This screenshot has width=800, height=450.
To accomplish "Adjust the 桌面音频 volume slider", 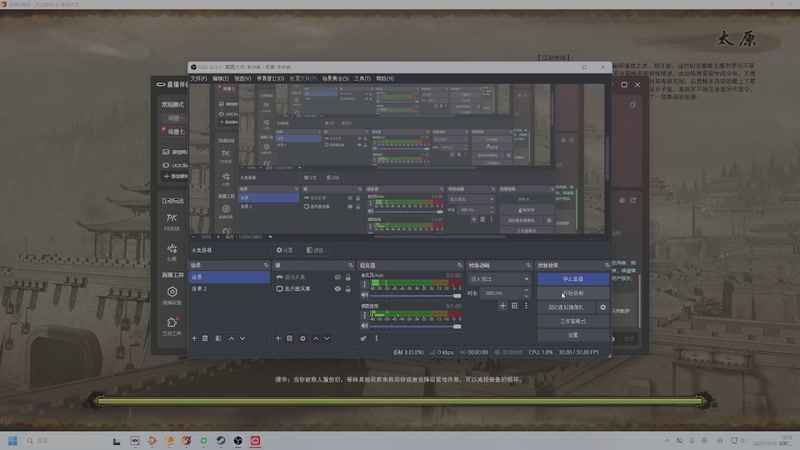I will (416, 326).
